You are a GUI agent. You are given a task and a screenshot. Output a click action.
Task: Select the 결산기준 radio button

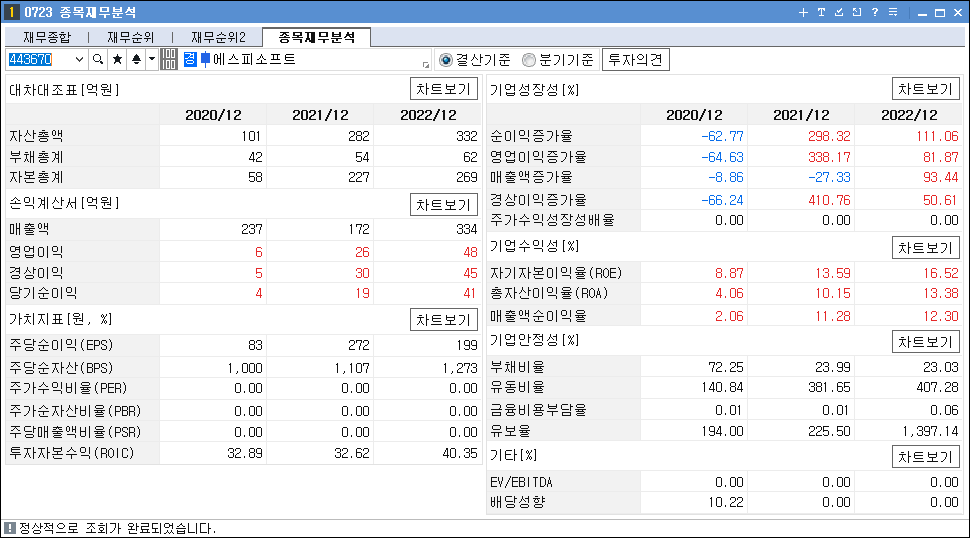(445, 60)
